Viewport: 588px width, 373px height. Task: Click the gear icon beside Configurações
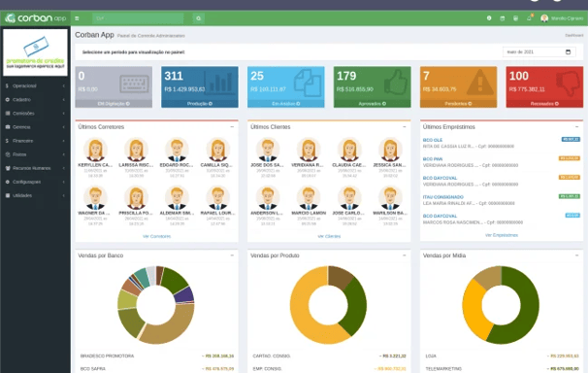8,182
